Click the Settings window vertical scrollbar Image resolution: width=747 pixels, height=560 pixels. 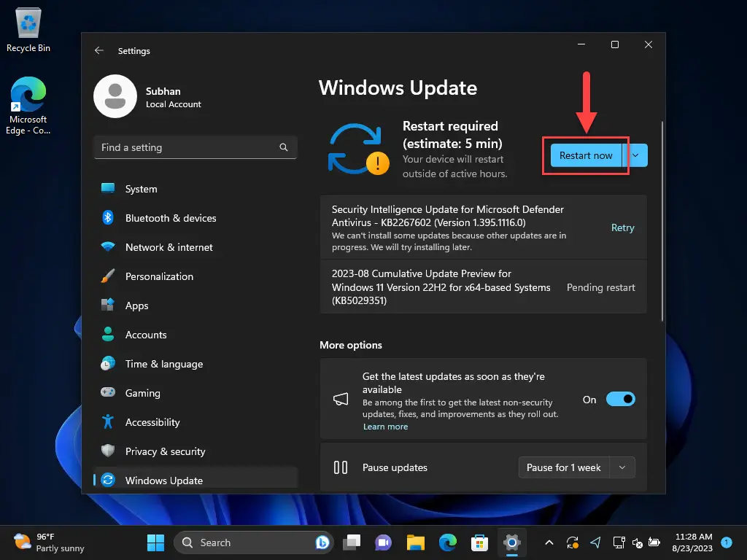click(662, 222)
